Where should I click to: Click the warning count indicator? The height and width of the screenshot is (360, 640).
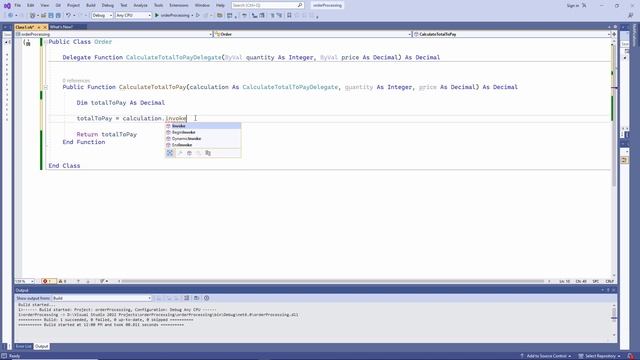click(x=62, y=281)
